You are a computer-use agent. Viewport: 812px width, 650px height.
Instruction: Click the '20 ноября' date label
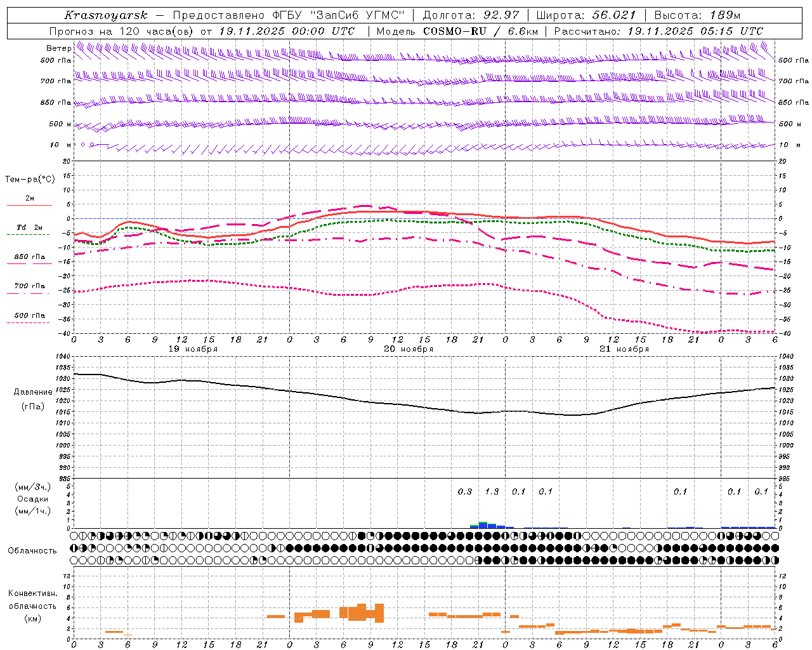click(x=409, y=349)
